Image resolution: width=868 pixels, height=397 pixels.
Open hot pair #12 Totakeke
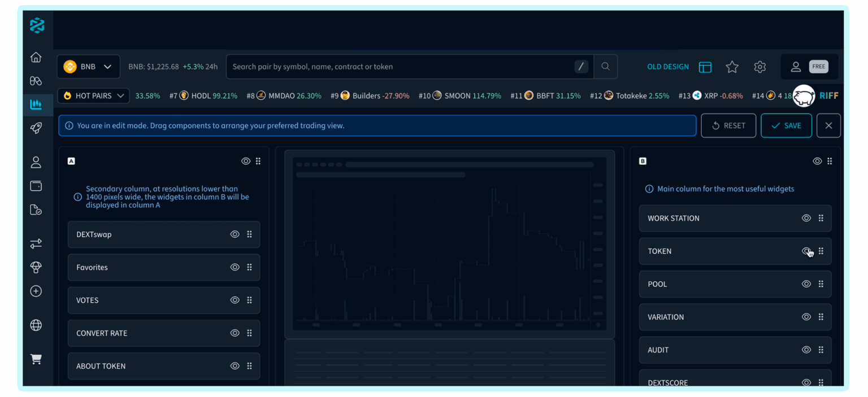tap(630, 96)
